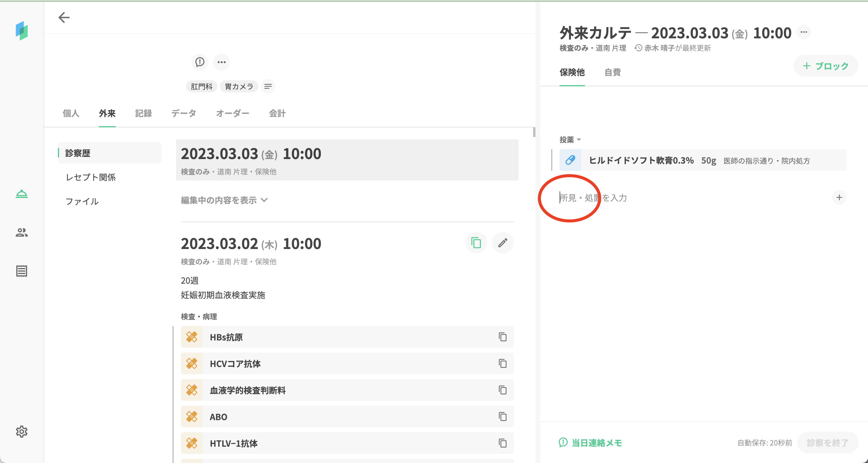Click the tag list icon beside 胃カメラ
The height and width of the screenshot is (463, 868).
(268, 87)
